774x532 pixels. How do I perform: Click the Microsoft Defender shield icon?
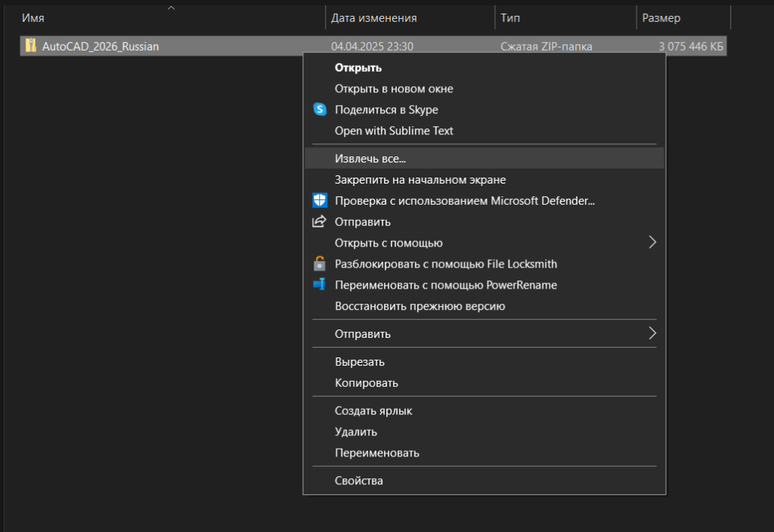(x=320, y=200)
